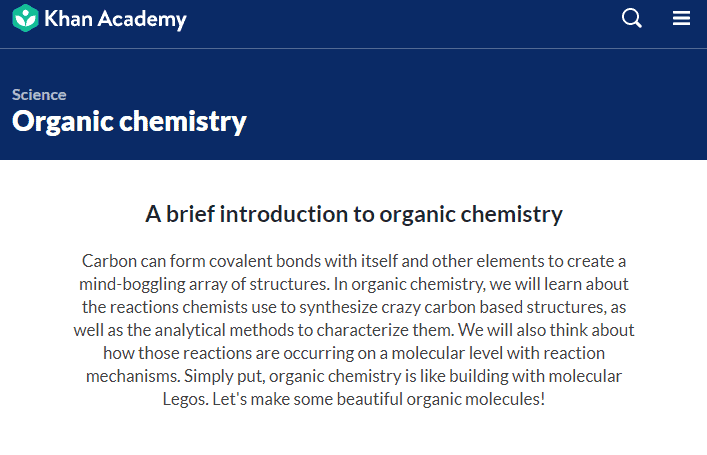Open the hamburger navigation menu
This screenshot has width=707, height=455.
(681, 18)
